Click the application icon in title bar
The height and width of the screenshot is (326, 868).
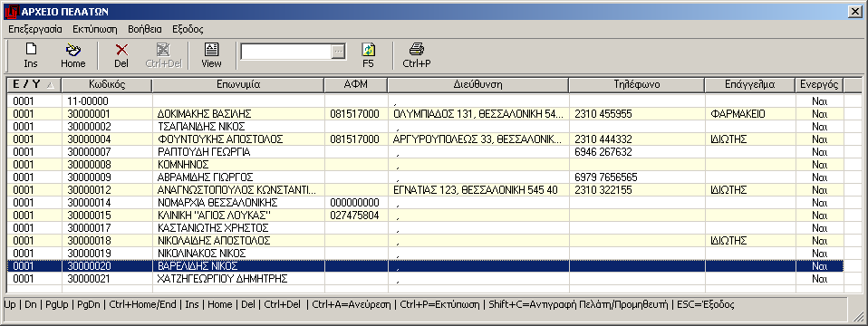(x=11, y=11)
